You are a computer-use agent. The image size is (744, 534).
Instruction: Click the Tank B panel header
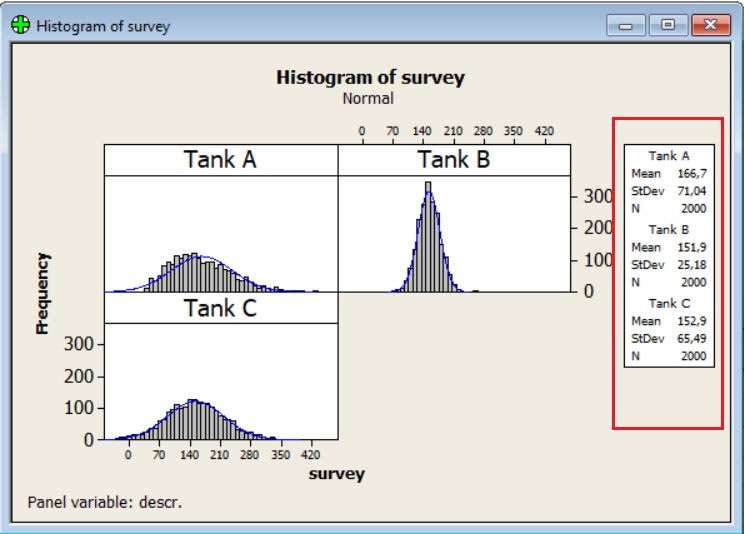(x=455, y=160)
